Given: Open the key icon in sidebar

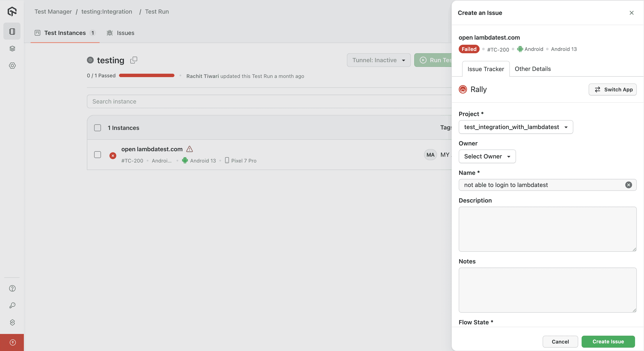Looking at the screenshot, I should (x=12, y=305).
